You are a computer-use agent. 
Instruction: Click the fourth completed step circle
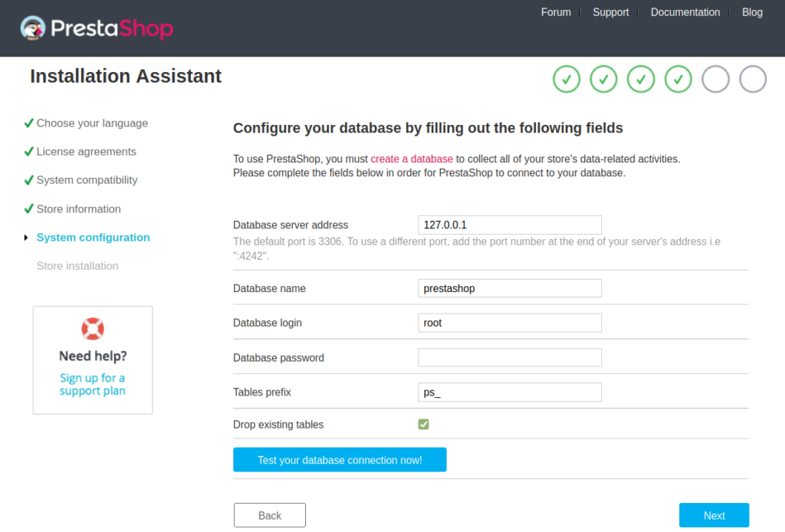click(x=678, y=79)
